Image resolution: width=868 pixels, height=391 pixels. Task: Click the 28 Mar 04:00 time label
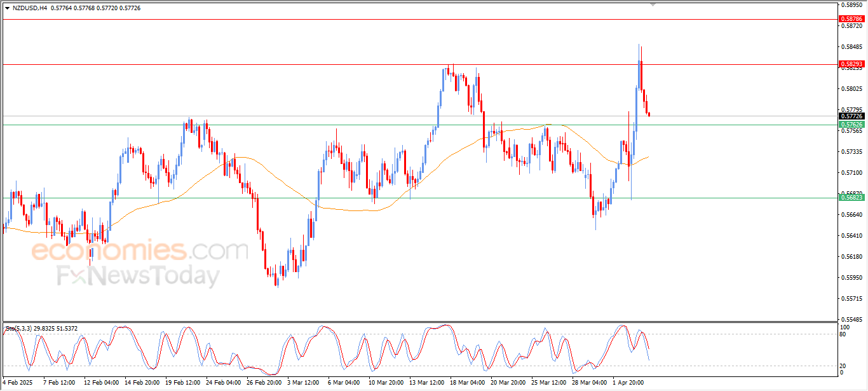(x=588, y=383)
